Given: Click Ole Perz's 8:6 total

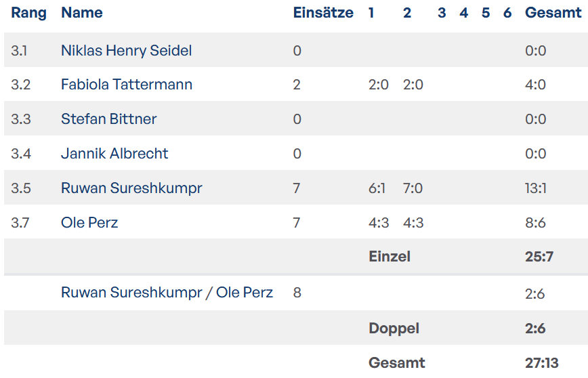Looking at the screenshot, I should (x=535, y=223).
